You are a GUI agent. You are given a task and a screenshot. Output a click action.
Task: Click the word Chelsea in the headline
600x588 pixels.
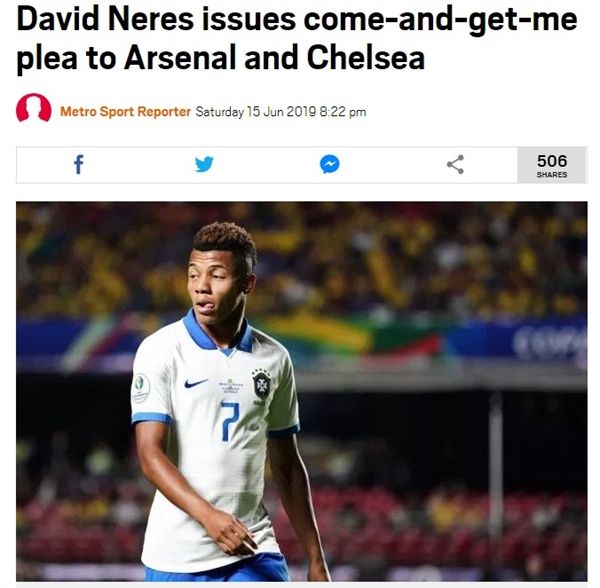366,58
